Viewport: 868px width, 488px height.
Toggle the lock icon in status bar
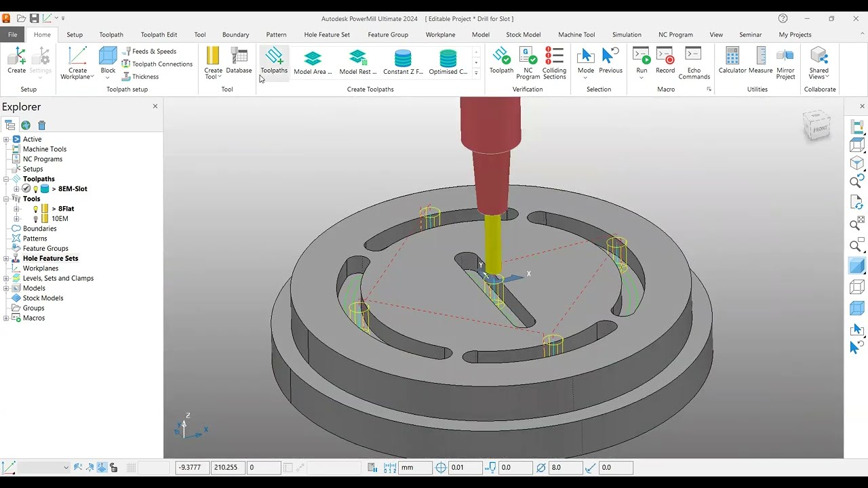pos(114,468)
